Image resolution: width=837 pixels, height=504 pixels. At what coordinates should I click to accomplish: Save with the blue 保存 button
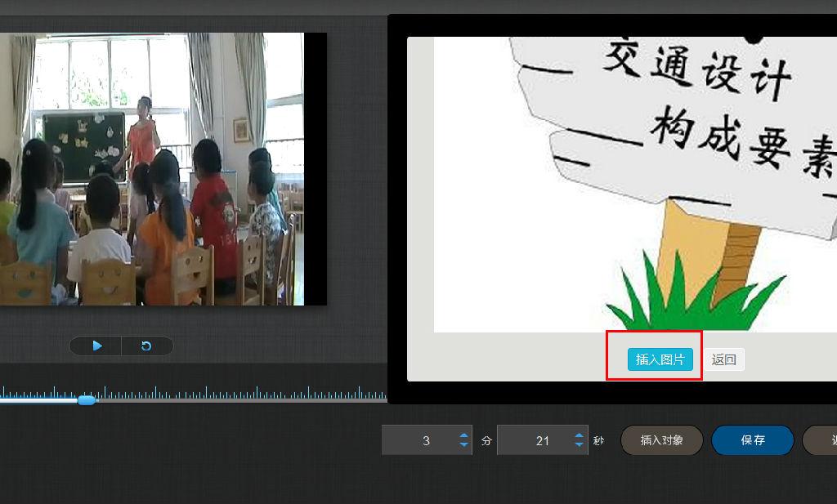point(753,440)
